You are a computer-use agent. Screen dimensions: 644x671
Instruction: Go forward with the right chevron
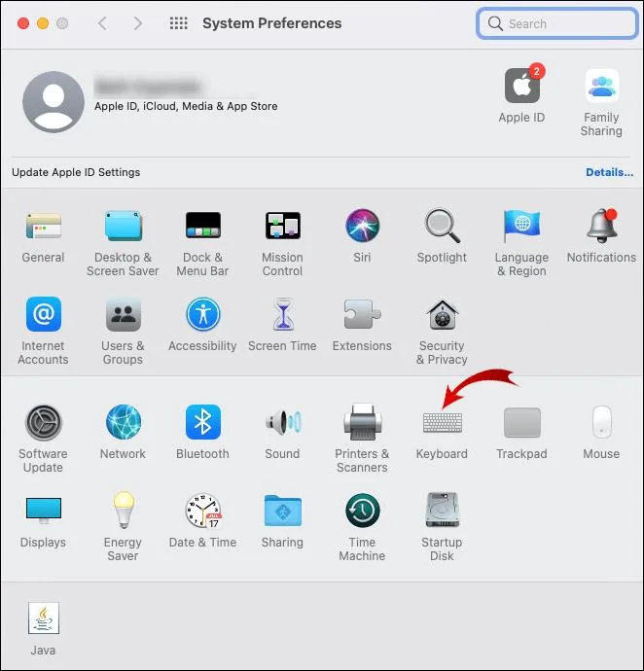(x=137, y=23)
